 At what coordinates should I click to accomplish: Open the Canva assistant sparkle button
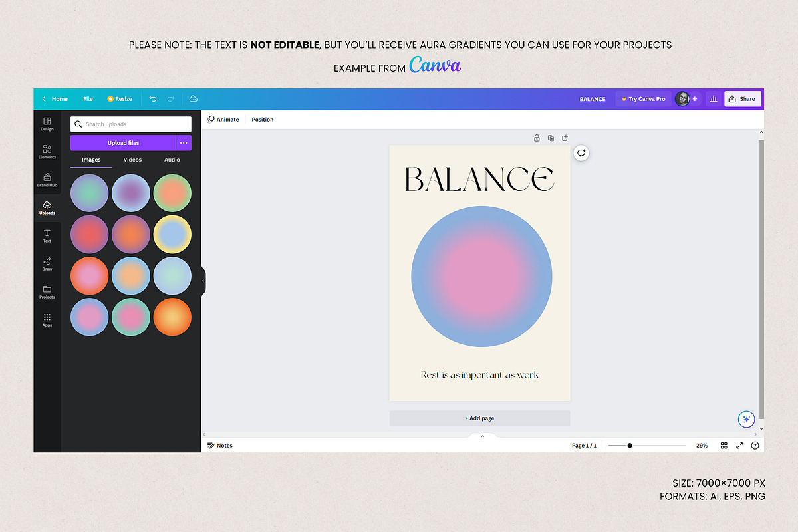click(747, 419)
